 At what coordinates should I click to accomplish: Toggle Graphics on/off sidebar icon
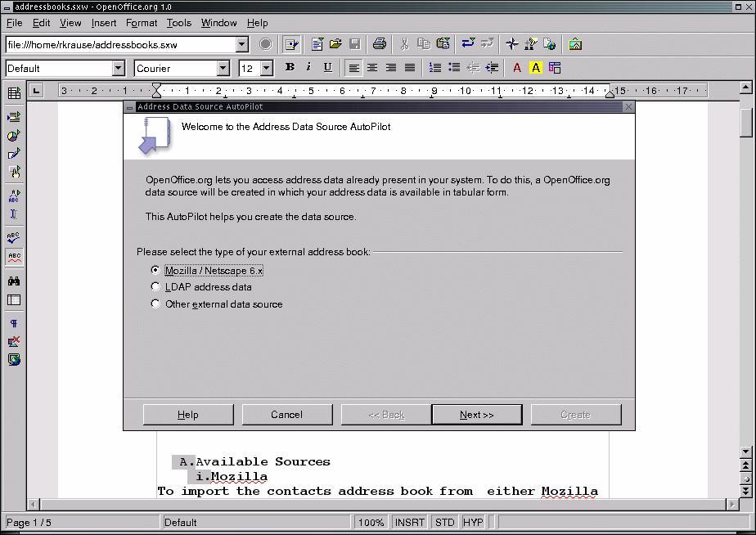(x=14, y=342)
